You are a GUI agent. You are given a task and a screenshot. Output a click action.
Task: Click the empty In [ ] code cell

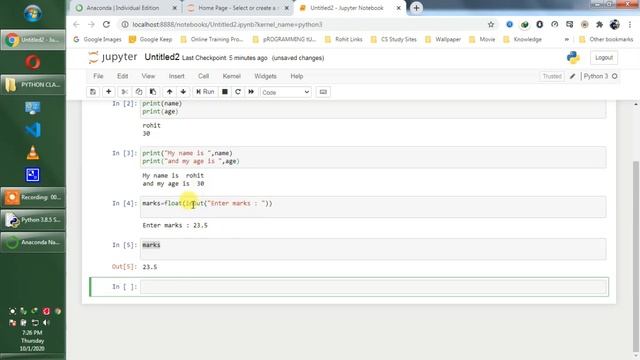click(373, 287)
